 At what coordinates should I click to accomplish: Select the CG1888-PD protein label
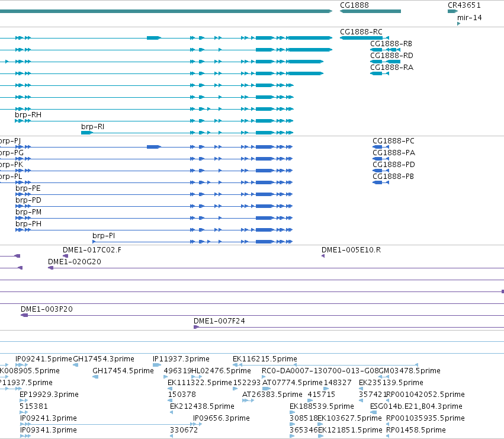click(x=394, y=165)
